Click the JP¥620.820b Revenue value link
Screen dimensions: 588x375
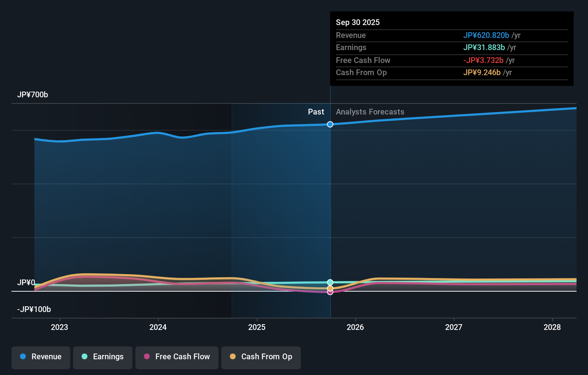pos(487,35)
